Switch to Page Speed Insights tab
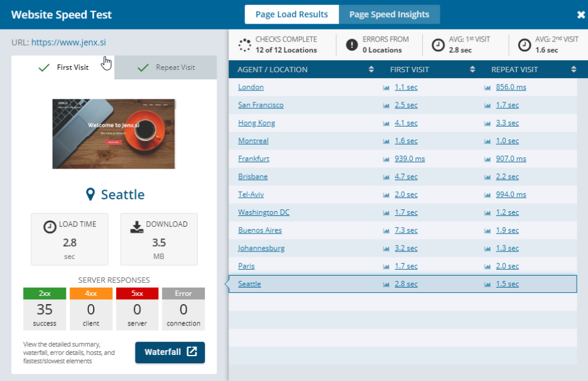The height and width of the screenshot is (381, 588). coord(389,14)
